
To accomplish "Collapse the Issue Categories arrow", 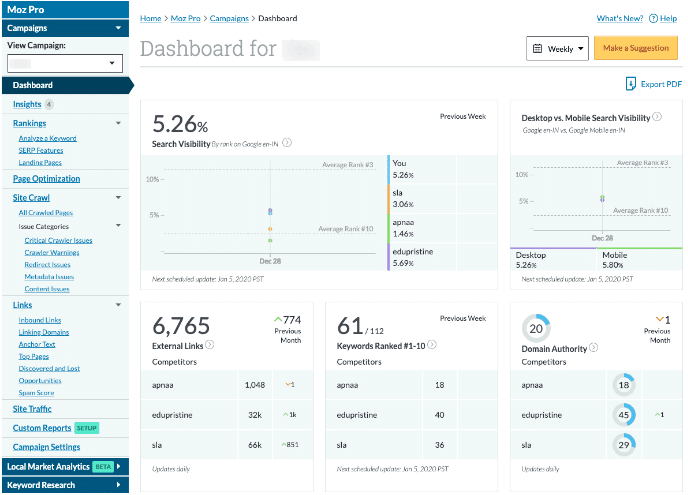I will pyautogui.click(x=118, y=226).
